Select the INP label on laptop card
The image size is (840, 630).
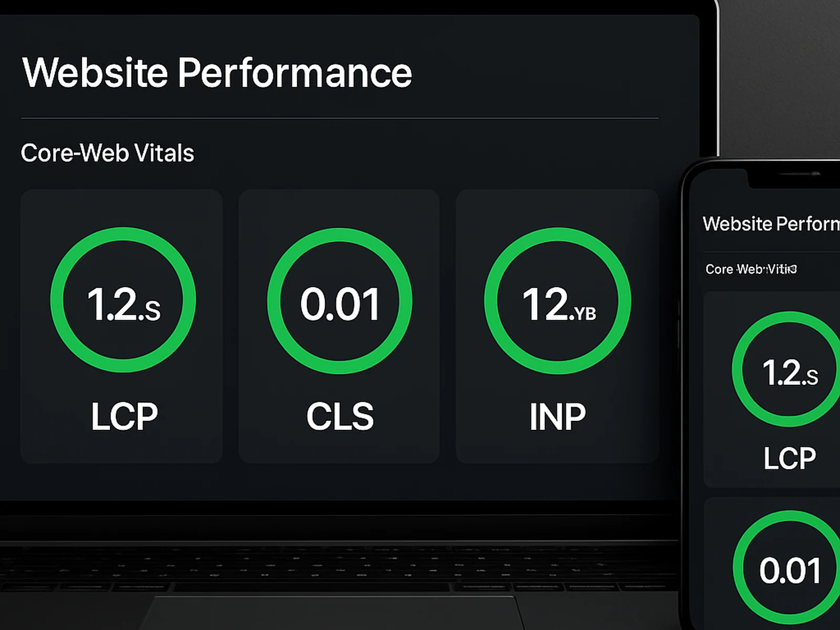coord(558,417)
